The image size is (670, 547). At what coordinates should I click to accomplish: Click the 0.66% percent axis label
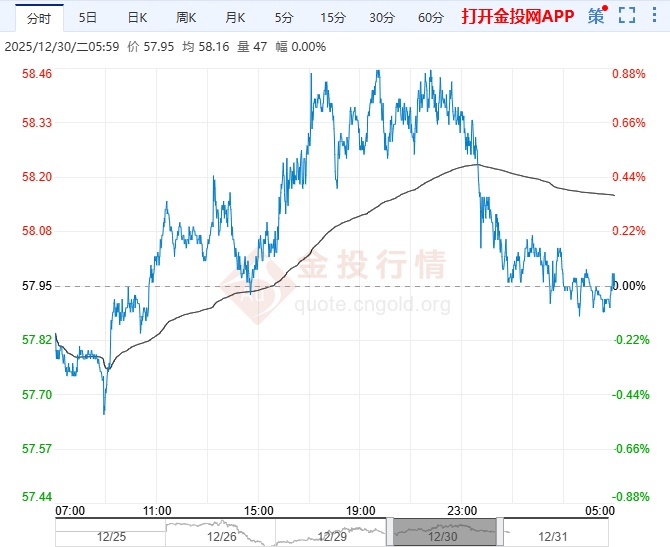(x=629, y=123)
